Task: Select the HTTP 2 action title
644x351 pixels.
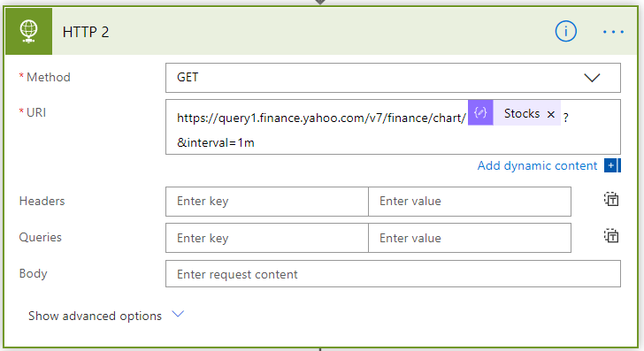Action: (86, 32)
